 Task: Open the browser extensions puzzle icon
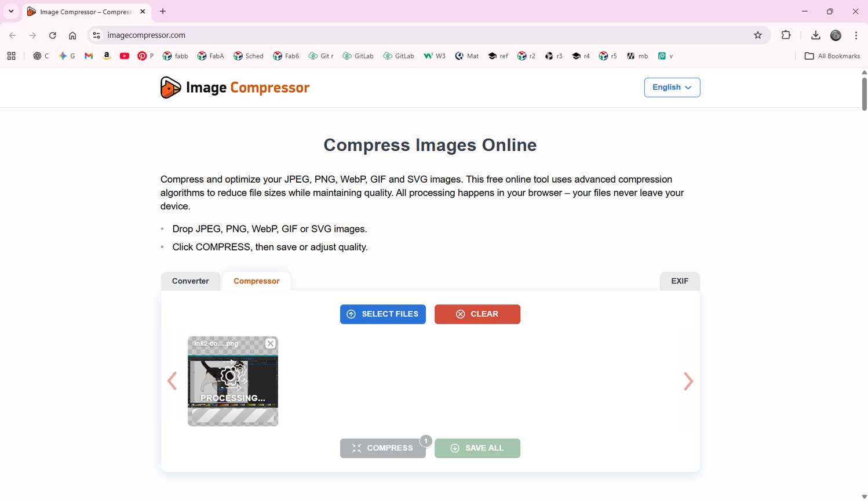tap(786, 35)
